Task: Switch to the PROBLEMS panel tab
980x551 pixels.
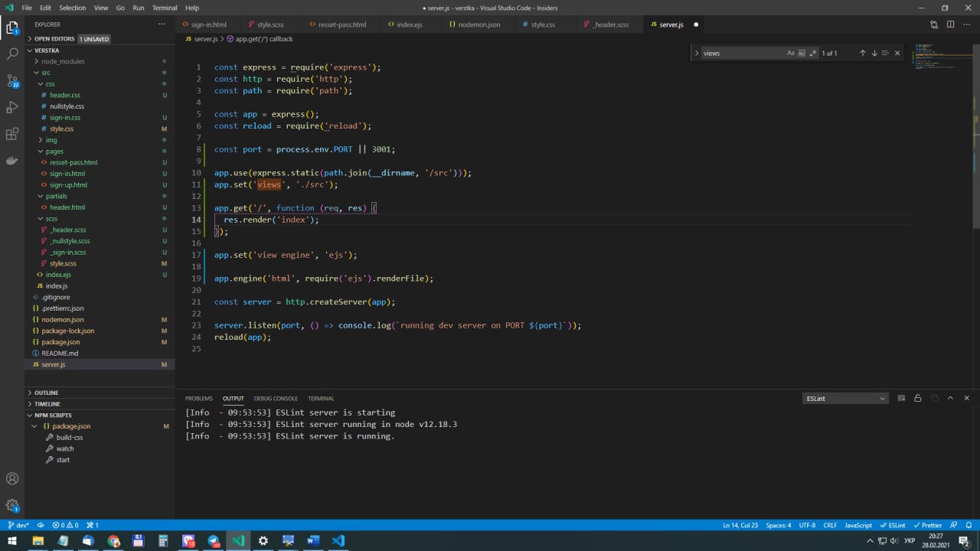Action: pos(198,398)
